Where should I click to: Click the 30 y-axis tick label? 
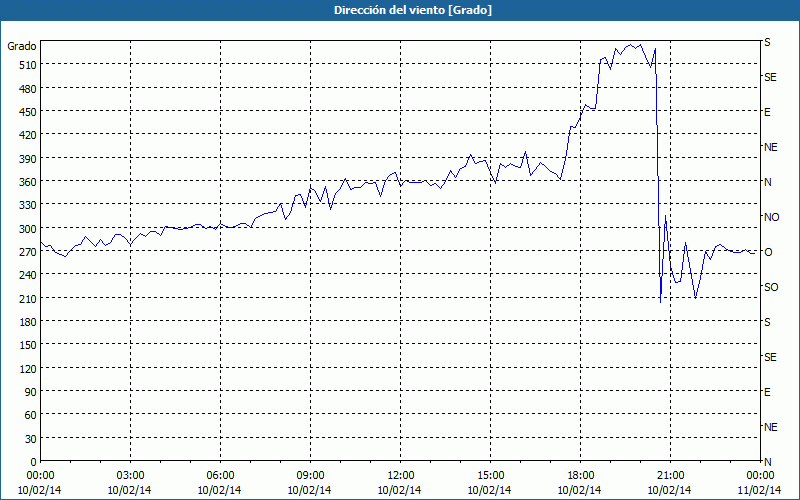pos(30,439)
